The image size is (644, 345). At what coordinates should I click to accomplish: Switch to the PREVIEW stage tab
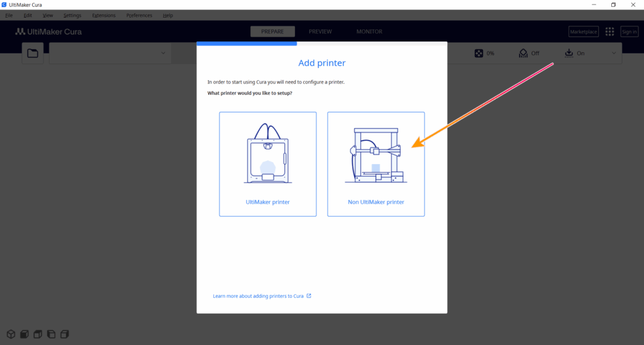click(320, 31)
